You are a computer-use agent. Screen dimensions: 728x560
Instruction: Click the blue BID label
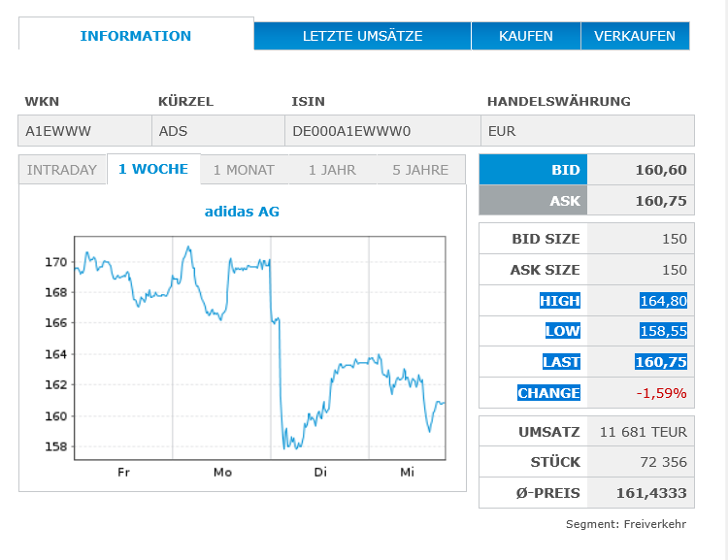(565, 170)
